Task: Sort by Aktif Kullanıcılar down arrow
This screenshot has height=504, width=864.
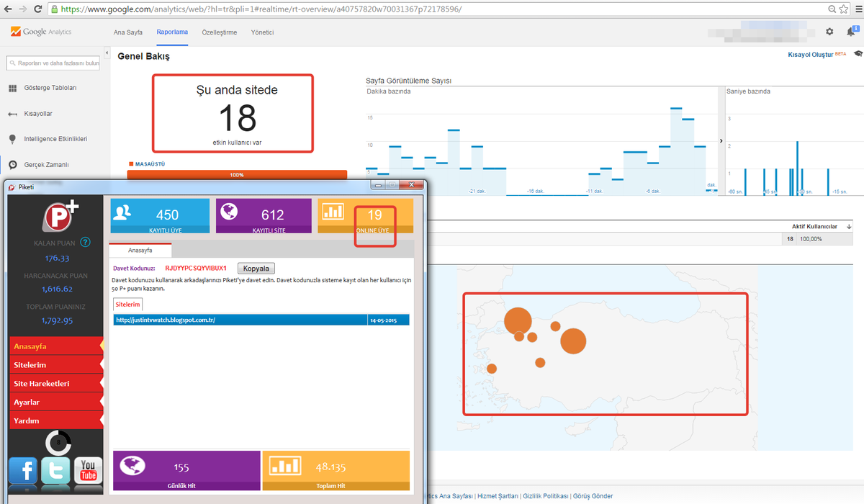Action: [849, 227]
